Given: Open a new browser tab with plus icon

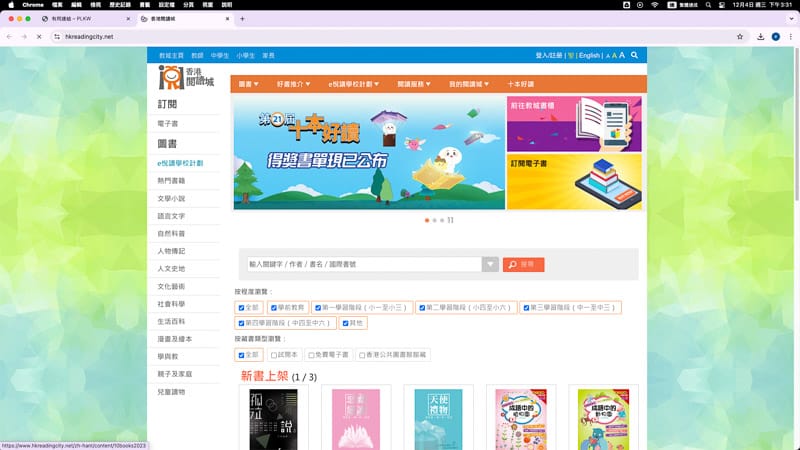Looking at the screenshot, I should coord(242,19).
